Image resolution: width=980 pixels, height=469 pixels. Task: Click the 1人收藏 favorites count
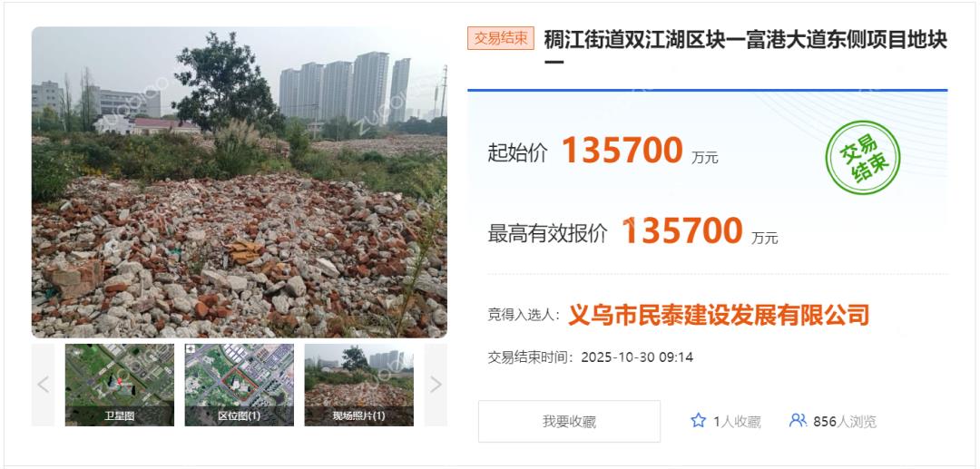738,422
